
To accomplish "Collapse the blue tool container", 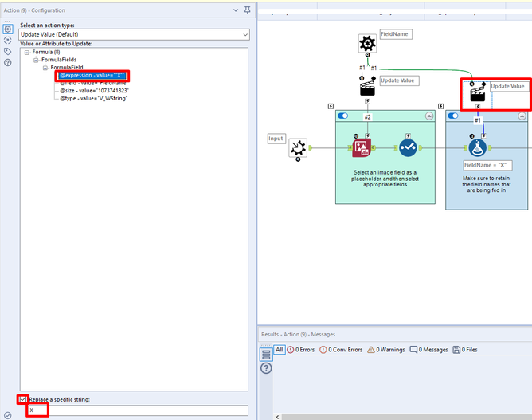I will [522, 116].
